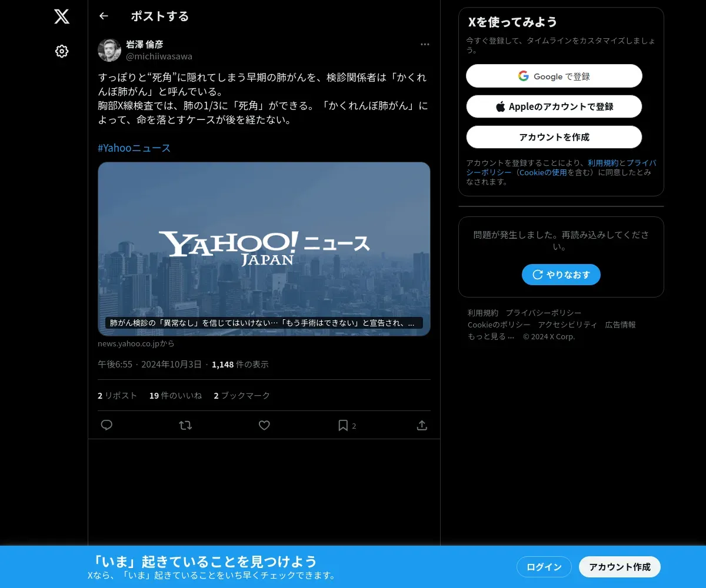706x588 pixels.
Task: Open 岩澤 倫彦 profile avatar
Action: pos(109,50)
